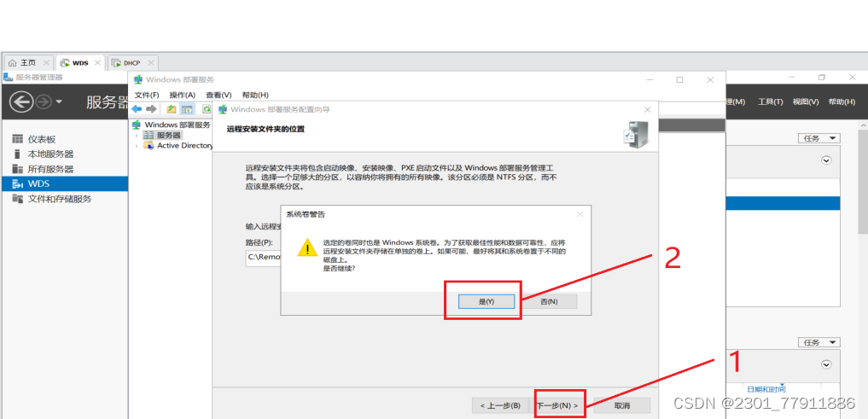The width and height of the screenshot is (868, 419).
Task: Click the up-one-level folder toolbar icon
Action: coord(172,109)
